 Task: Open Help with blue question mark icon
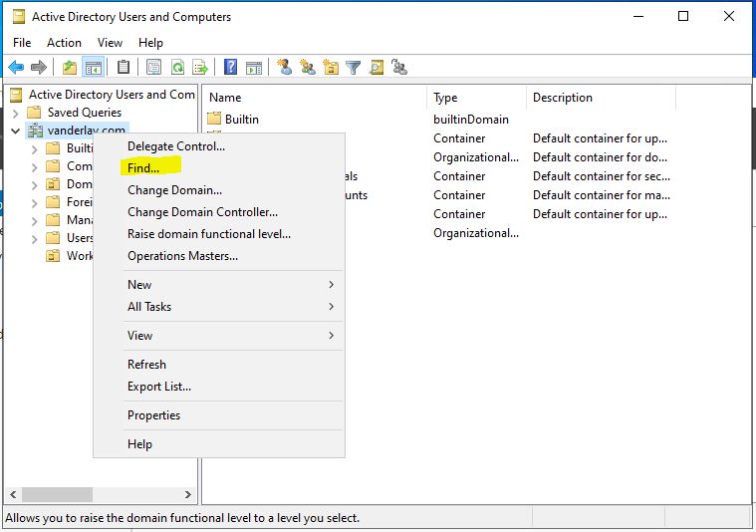(x=230, y=67)
